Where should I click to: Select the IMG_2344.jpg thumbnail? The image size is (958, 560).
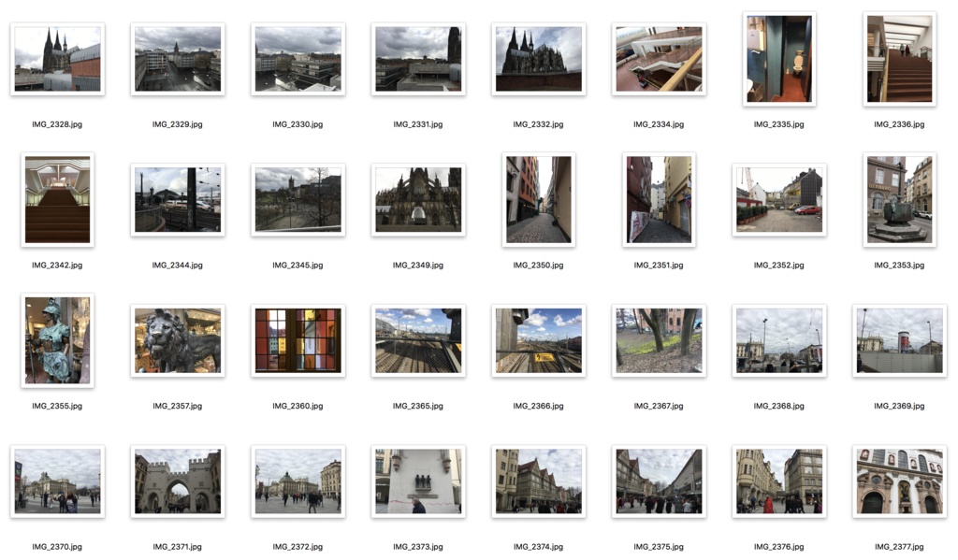pos(178,200)
